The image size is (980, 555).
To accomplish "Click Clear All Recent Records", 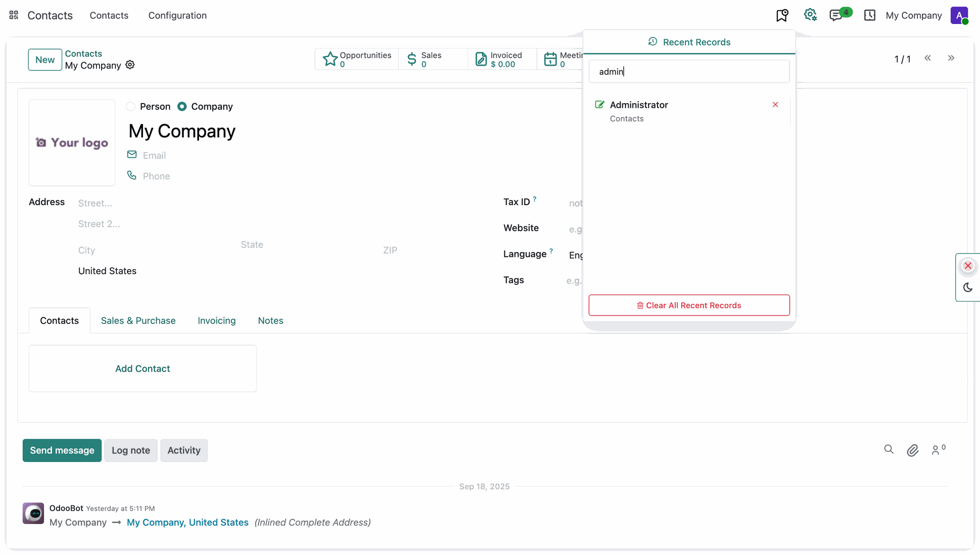I will pos(689,305).
